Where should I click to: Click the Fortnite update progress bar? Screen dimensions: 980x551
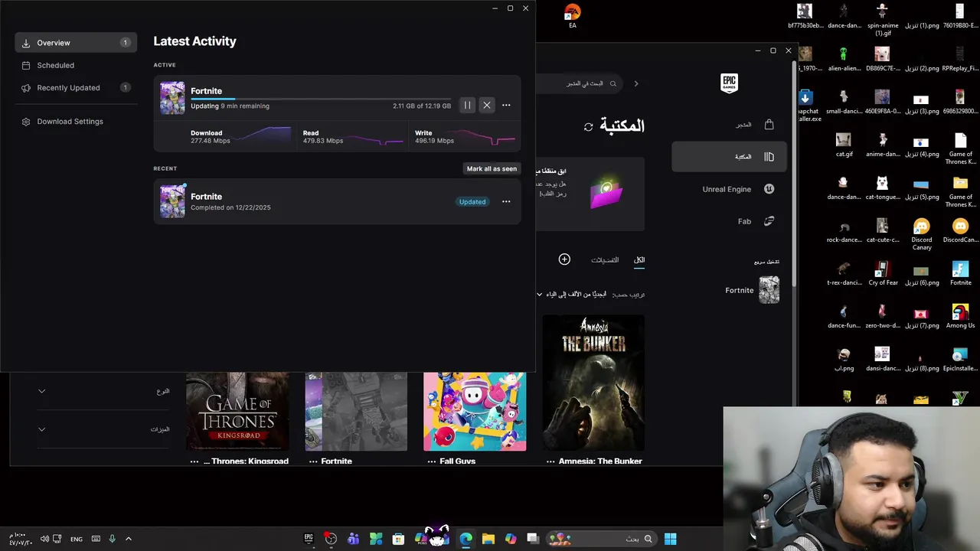click(321, 99)
